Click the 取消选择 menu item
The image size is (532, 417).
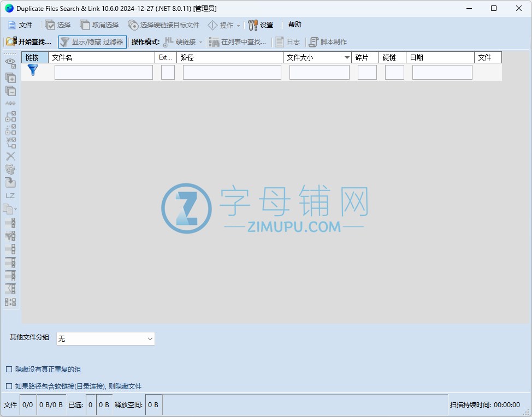click(99, 25)
